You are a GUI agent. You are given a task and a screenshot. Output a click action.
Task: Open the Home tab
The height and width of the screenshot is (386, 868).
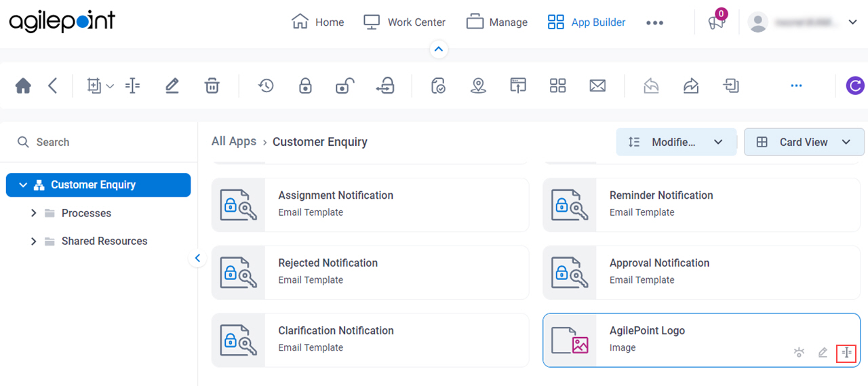pyautogui.click(x=317, y=22)
